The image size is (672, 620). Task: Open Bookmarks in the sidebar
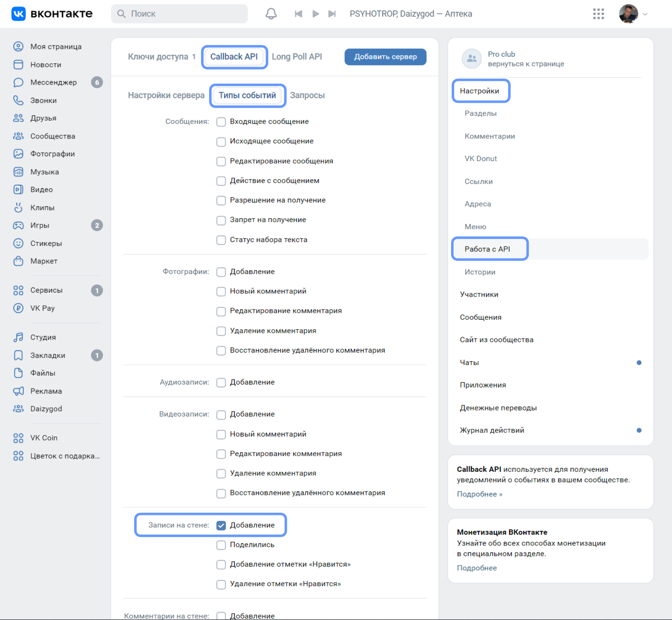(x=48, y=355)
